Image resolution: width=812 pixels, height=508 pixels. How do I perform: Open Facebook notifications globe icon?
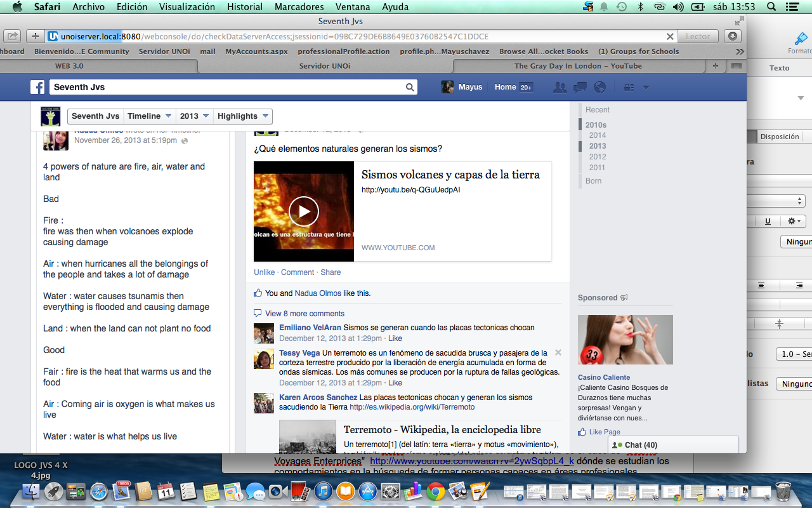click(599, 87)
